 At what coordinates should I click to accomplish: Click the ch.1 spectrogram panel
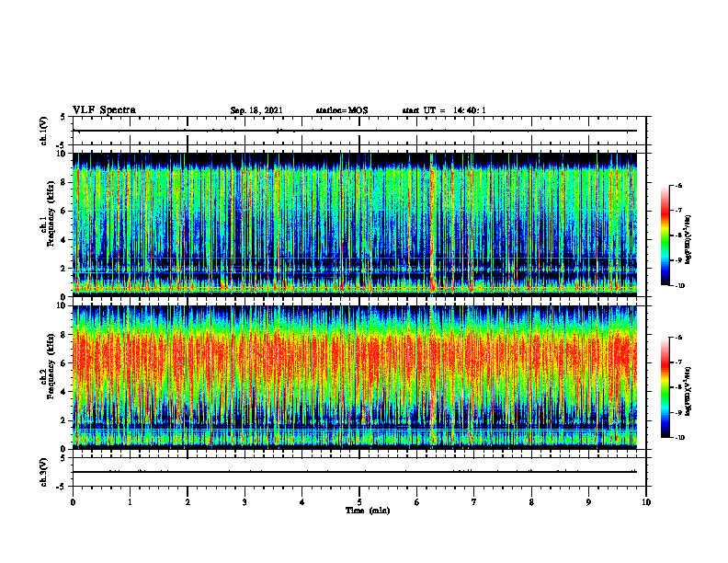pyautogui.click(x=355, y=224)
